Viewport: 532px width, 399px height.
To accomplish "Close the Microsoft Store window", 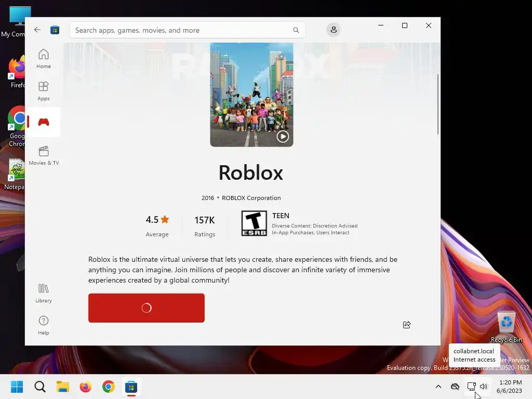I will [x=429, y=25].
